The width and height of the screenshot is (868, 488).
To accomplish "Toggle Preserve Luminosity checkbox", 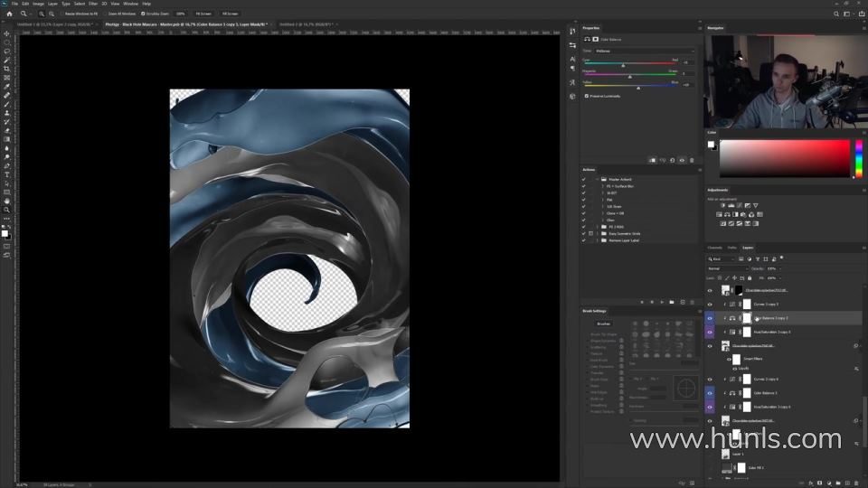I will [x=587, y=96].
